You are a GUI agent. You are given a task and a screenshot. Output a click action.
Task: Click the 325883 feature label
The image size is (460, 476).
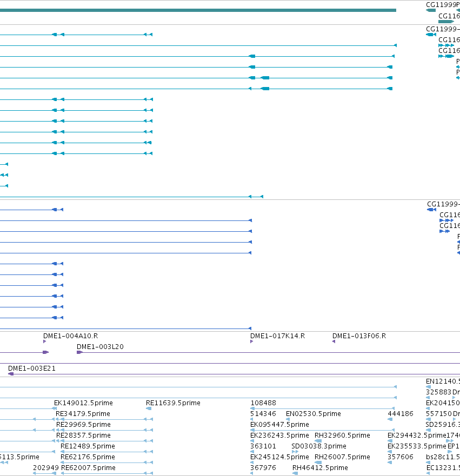click(439, 392)
